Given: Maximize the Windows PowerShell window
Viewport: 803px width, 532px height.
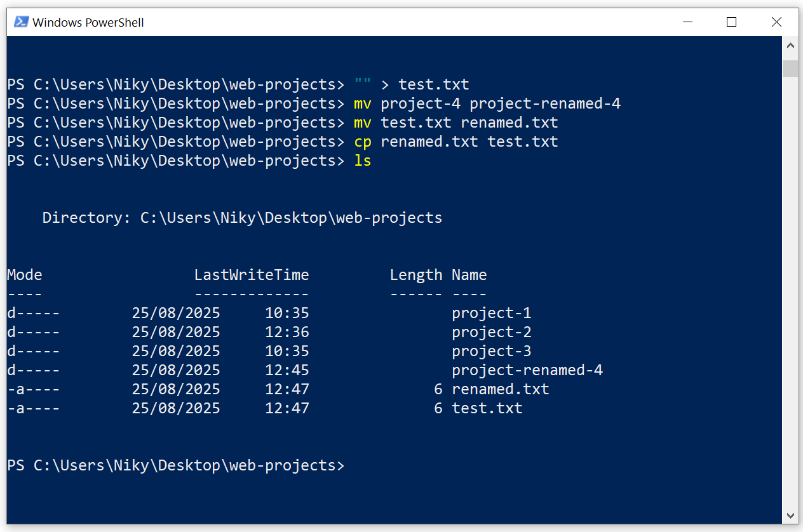Looking at the screenshot, I should [731, 22].
